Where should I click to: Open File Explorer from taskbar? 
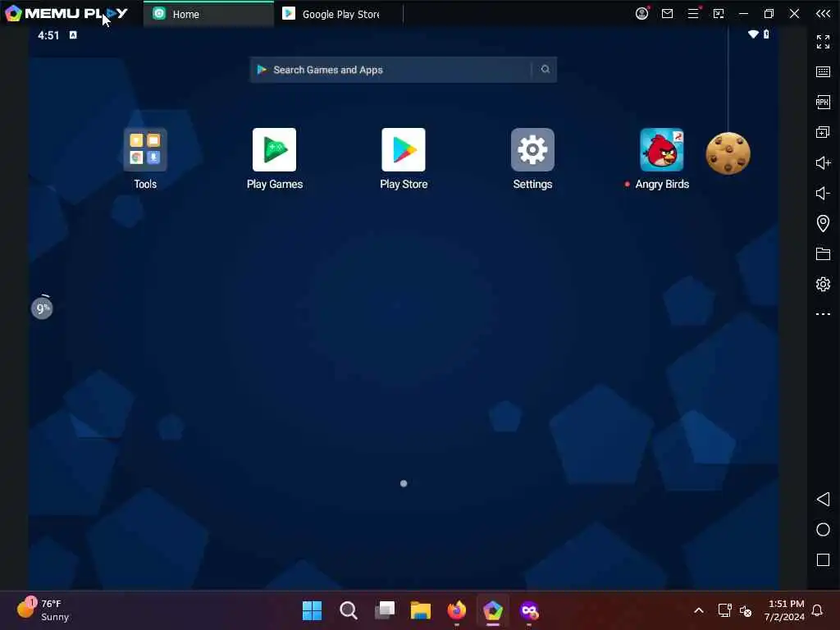(421, 610)
